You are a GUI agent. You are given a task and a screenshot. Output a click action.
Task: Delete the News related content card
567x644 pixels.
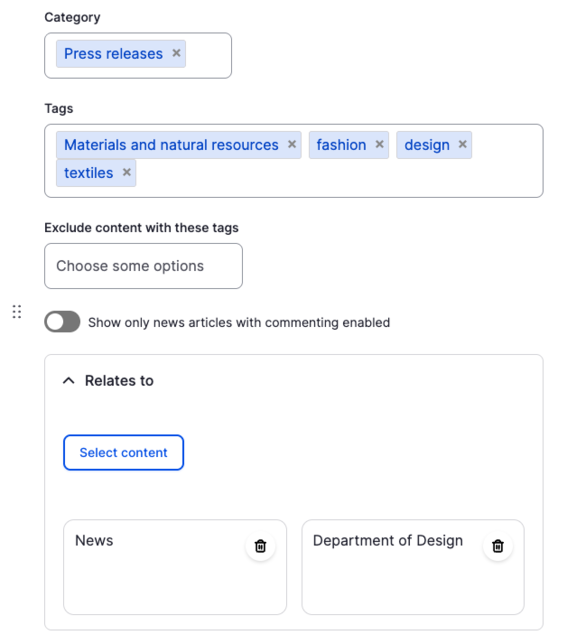tap(260, 546)
